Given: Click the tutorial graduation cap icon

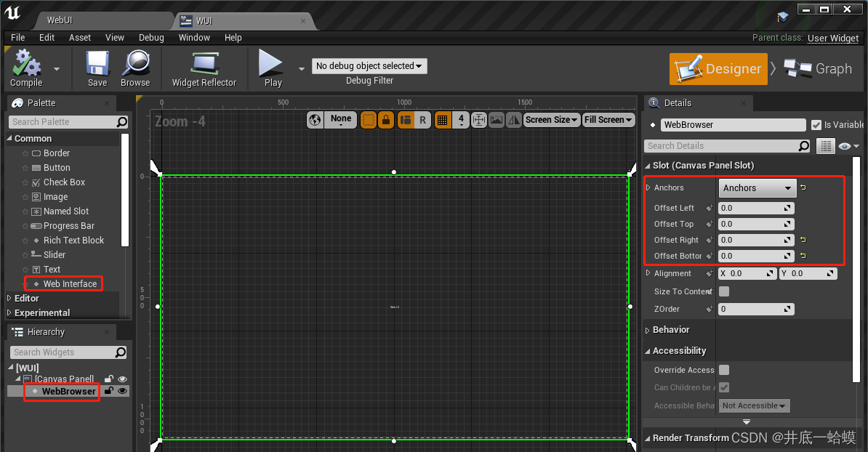Looking at the screenshot, I should [x=782, y=17].
